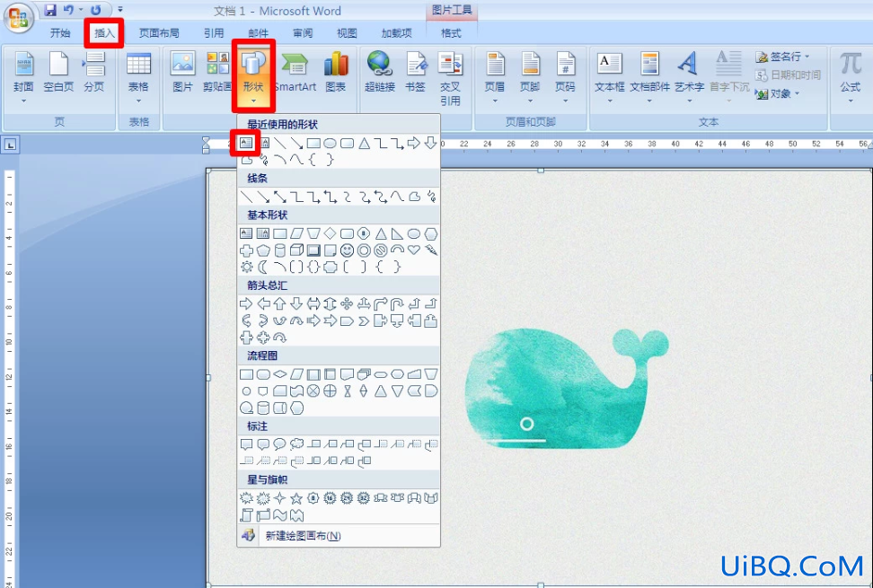Switch to the 插入 tab
Image resolution: width=873 pixels, height=588 pixels.
[104, 33]
